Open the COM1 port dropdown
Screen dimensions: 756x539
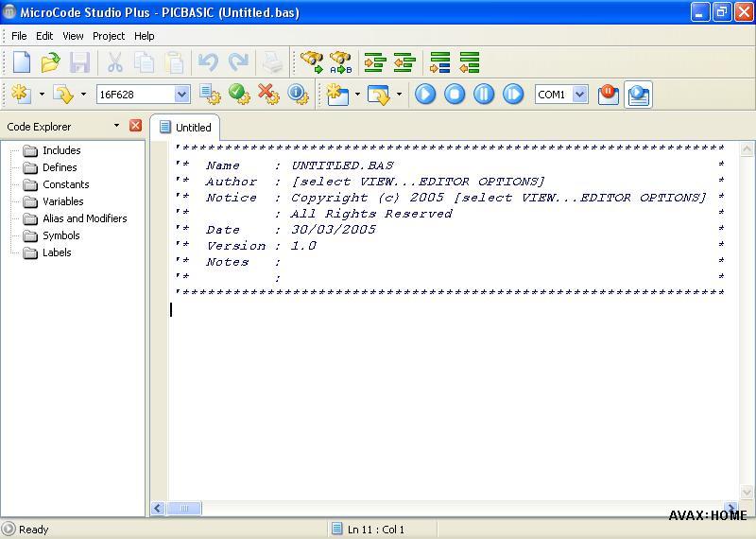click(x=580, y=95)
